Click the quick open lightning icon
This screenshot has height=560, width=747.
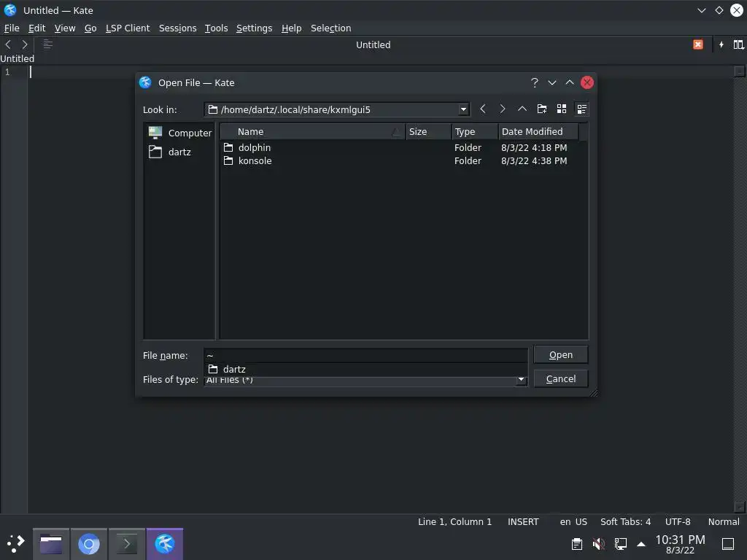pos(721,44)
